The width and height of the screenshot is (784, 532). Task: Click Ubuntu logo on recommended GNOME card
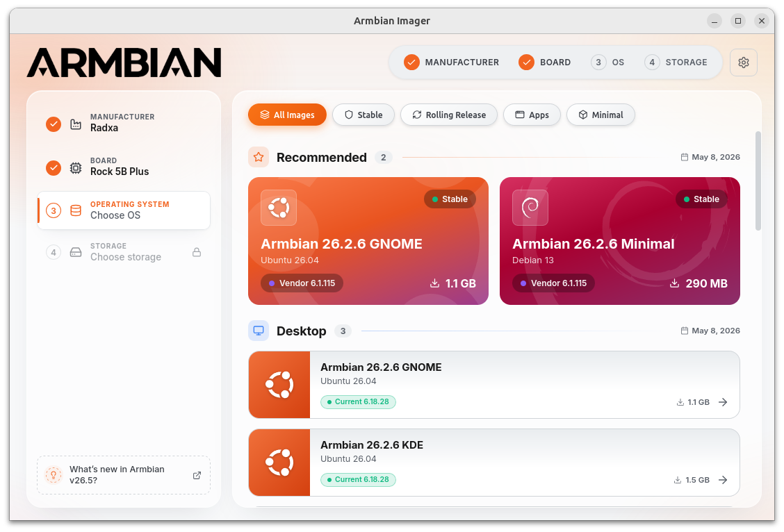(279, 208)
